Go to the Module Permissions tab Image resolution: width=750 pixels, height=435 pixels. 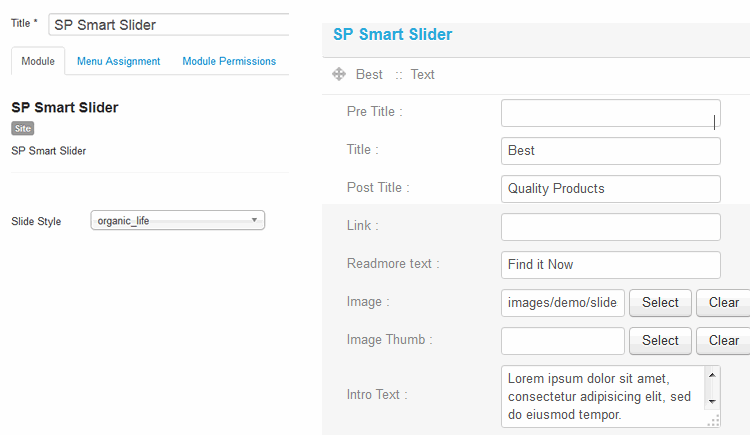229,61
